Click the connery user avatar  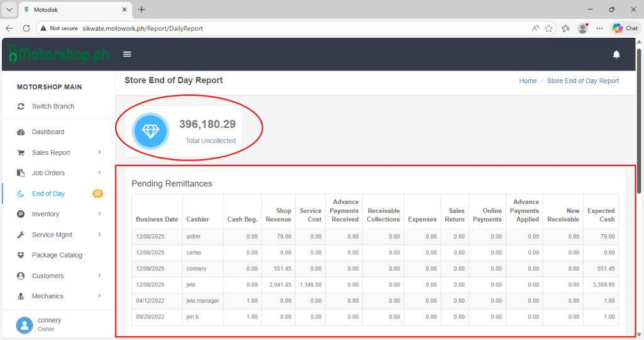click(x=25, y=324)
